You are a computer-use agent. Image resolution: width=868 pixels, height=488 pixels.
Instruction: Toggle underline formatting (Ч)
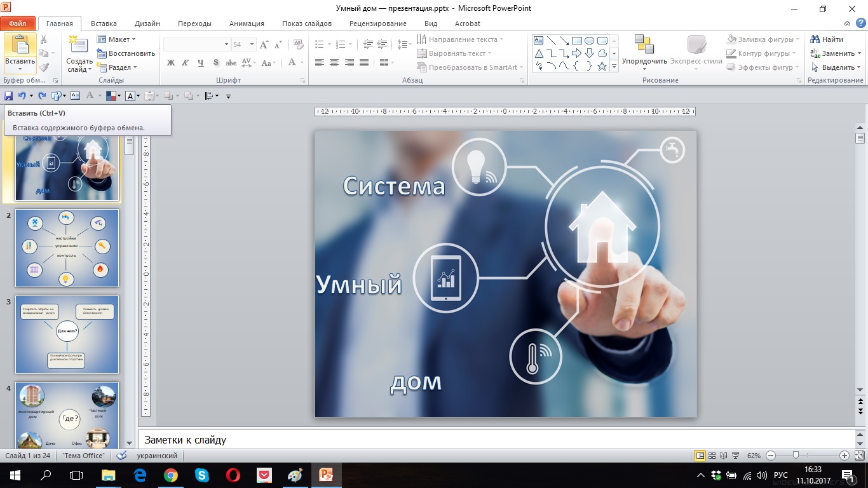pyautogui.click(x=201, y=62)
